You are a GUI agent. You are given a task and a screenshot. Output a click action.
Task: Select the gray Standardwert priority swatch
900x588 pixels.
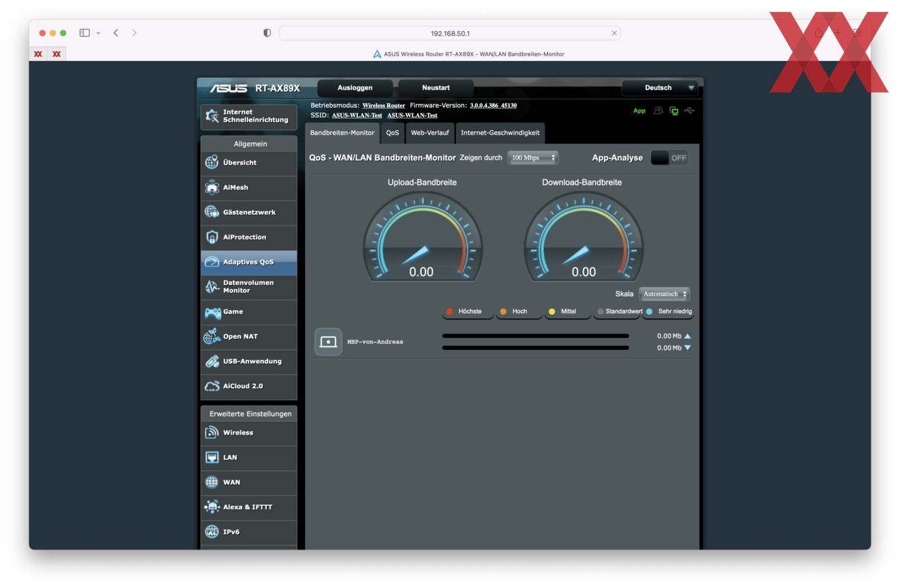[600, 312]
